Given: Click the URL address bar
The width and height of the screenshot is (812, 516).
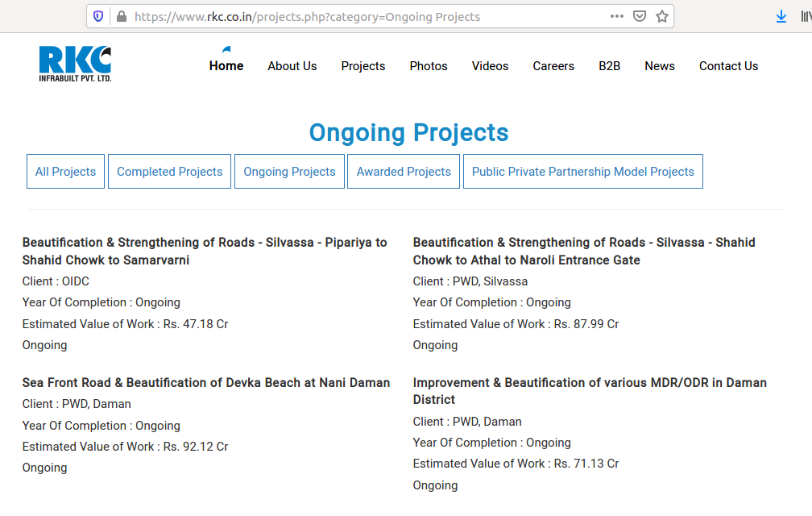Looking at the screenshot, I should [362, 16].
